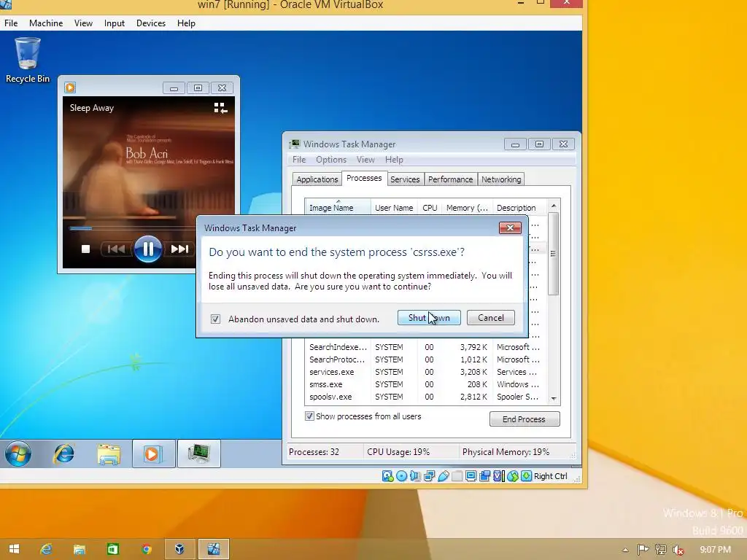Select the services.exe process row
This screenshot has width=747, height=560.
[x=426, y=372]
